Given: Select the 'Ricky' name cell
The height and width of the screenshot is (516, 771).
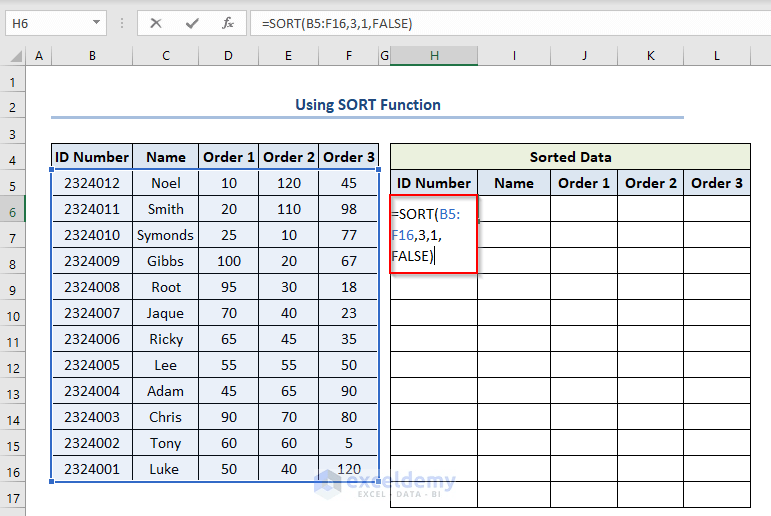Looking at the screenshot, I should 166,339.
